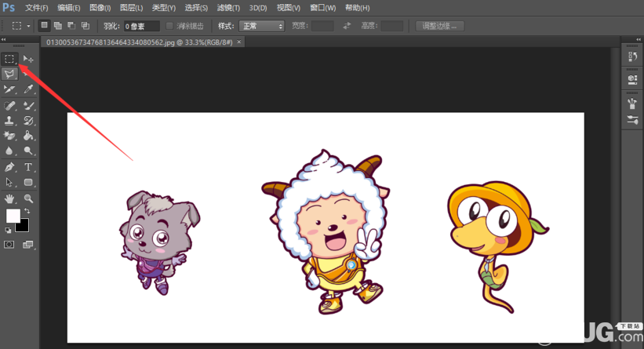
Task: Close the open document tab
Action: [239, 42]
